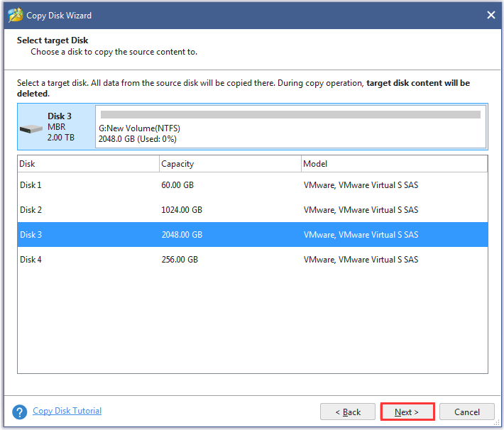Proceed with the Next button
The image size is (504, 430).
click(407, 412)
